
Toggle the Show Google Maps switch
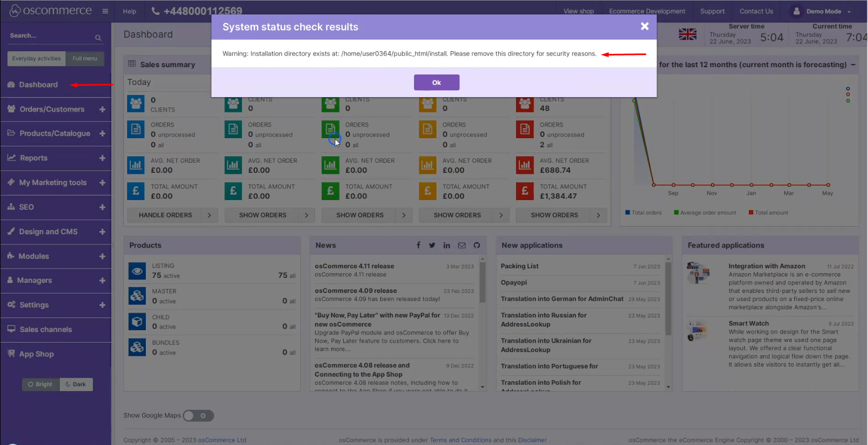(x=198, y=416)
